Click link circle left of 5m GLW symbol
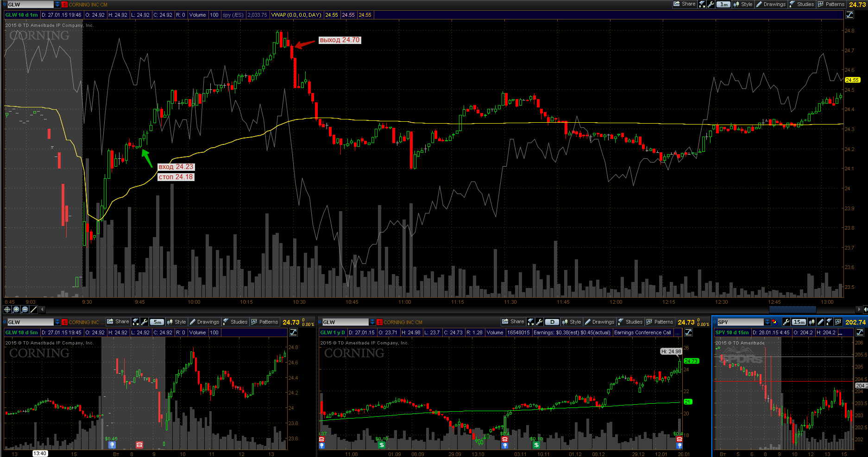Viewport: 868px width, 457px height. point(5,322)
